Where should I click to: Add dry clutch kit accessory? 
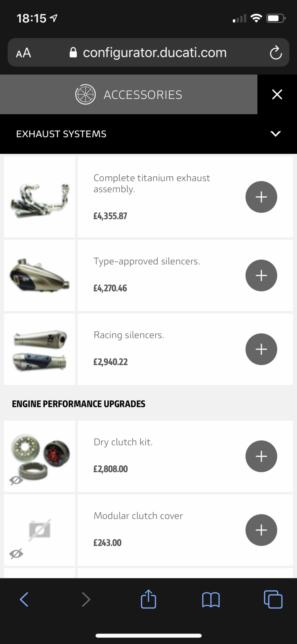point(261,456)
